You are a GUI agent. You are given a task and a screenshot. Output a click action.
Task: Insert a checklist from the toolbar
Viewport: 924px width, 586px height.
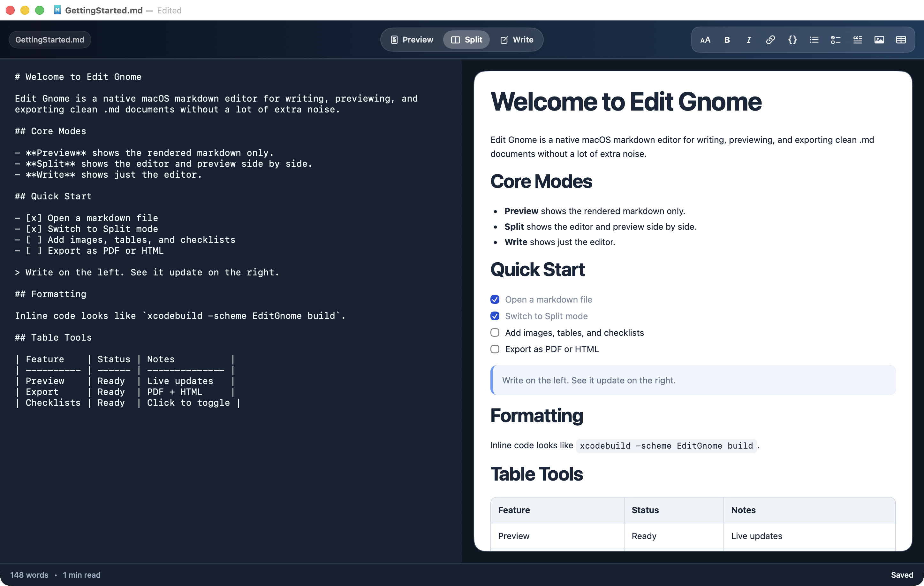pyautogui.click(x=835, y=40)
